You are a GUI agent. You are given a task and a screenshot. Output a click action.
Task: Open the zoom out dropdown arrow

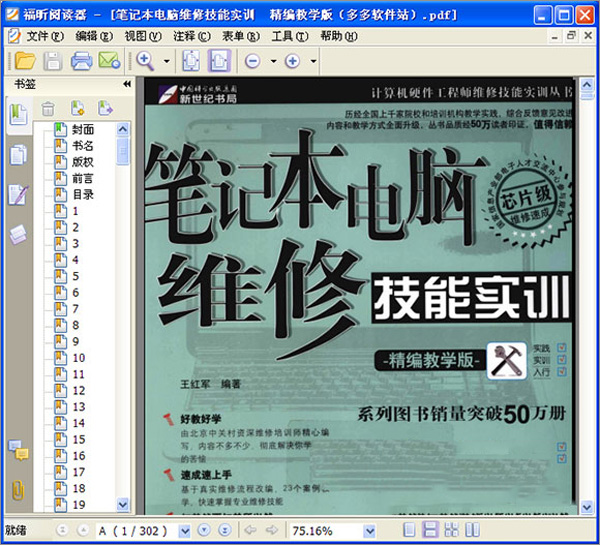pyautogui.click(x=273, y=61)
